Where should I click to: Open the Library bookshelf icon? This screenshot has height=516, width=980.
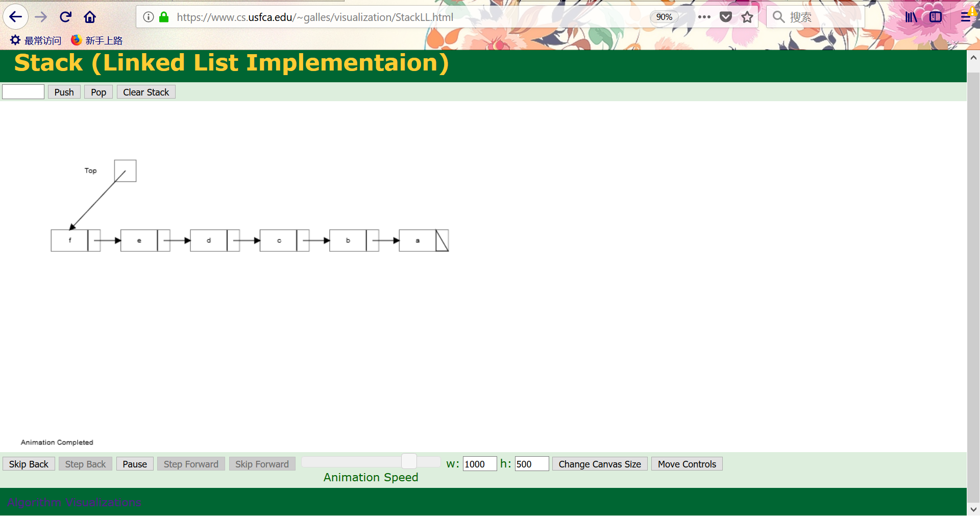tap(911, 17)
